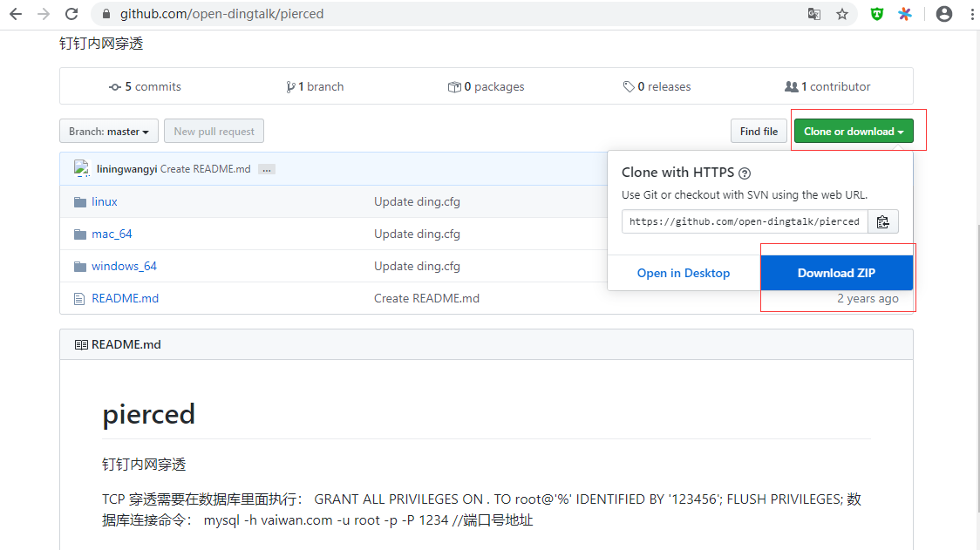View the 5 commits
Image resolution: width=980 pixels, height=550 pixels.
[x=145, y=87]
